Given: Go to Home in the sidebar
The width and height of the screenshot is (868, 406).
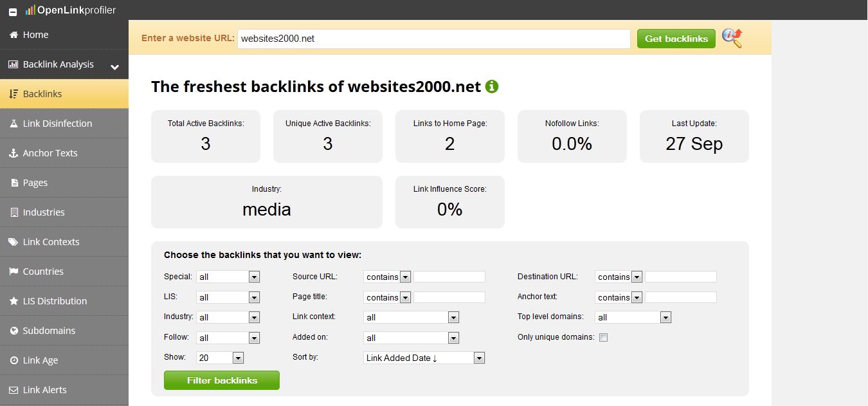Looking at the screenshot, I should pos(64,35).
